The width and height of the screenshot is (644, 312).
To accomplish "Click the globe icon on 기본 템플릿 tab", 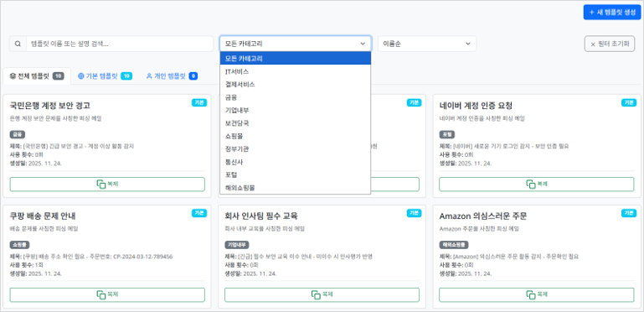I will click(x=81, y=76).
